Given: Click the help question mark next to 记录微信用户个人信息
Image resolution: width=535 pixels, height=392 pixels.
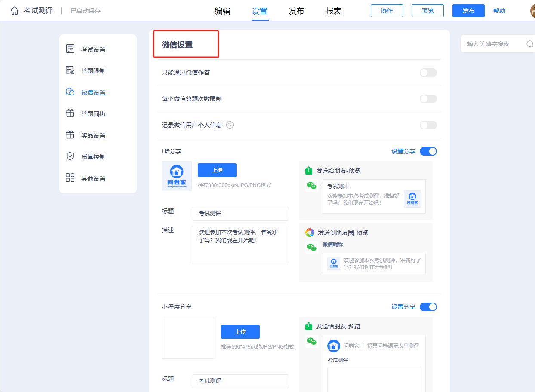Looking at the screenshot, I should point(230,125).
